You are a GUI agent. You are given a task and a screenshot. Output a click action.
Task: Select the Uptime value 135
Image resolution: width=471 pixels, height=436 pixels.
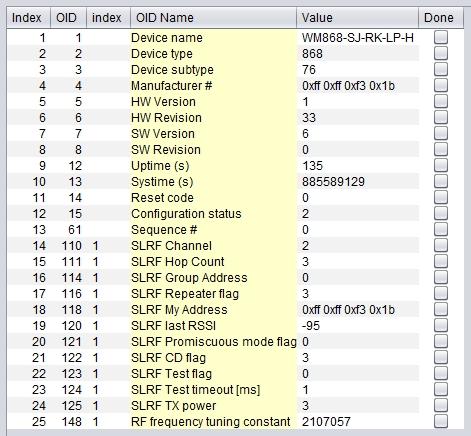pos(312,166)
